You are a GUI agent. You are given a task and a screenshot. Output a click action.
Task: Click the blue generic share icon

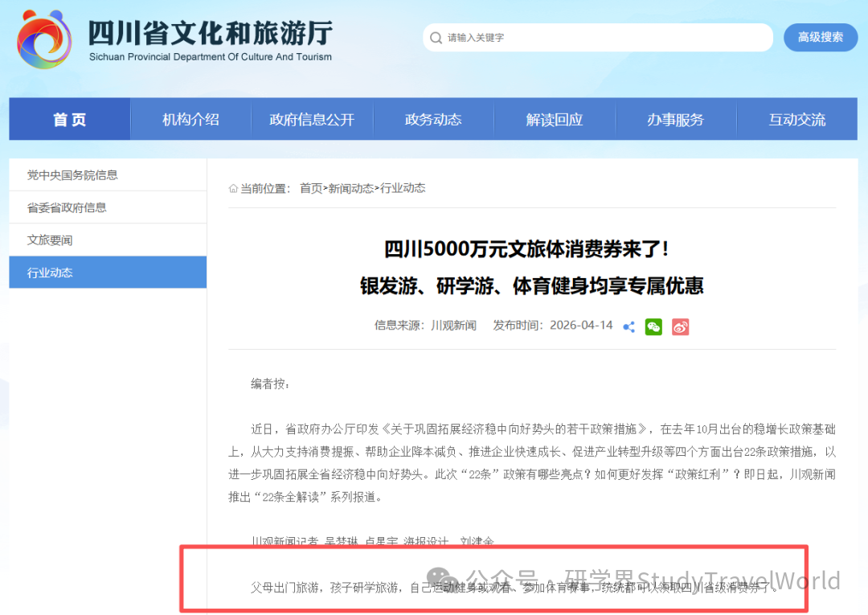point(628,326)
